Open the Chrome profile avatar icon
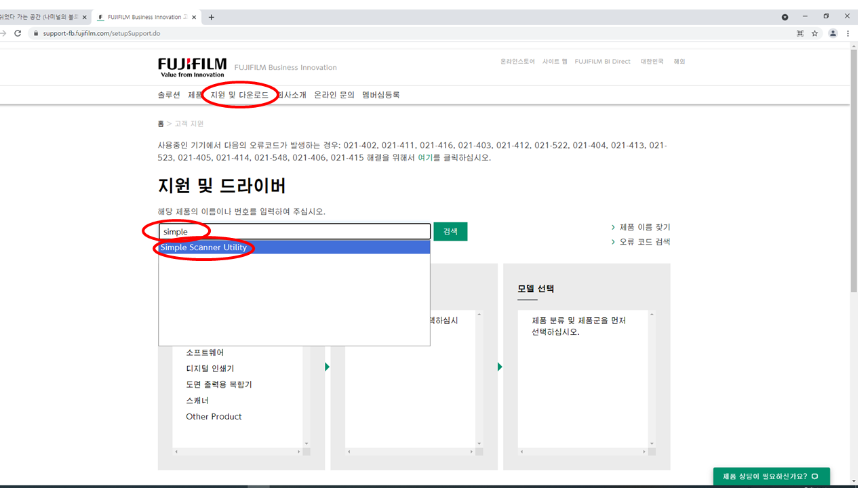This screenshot has height=488, width=868. [x=833, y=33]
